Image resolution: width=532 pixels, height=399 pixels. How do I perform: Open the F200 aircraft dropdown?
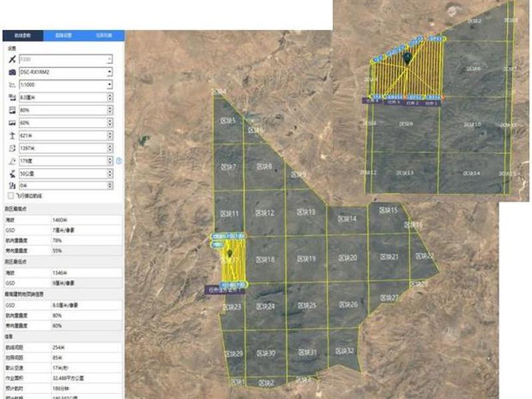109,59
